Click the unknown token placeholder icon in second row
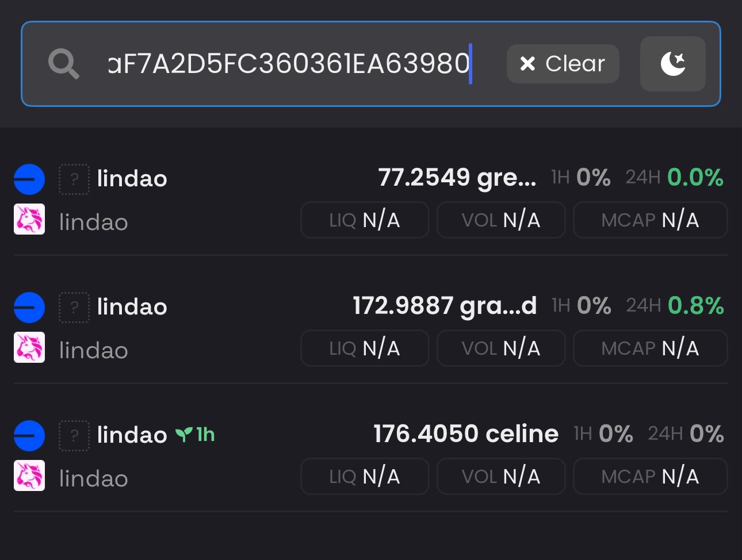The height and width of the screenshot is (560, 742). [x=74, y=308]
